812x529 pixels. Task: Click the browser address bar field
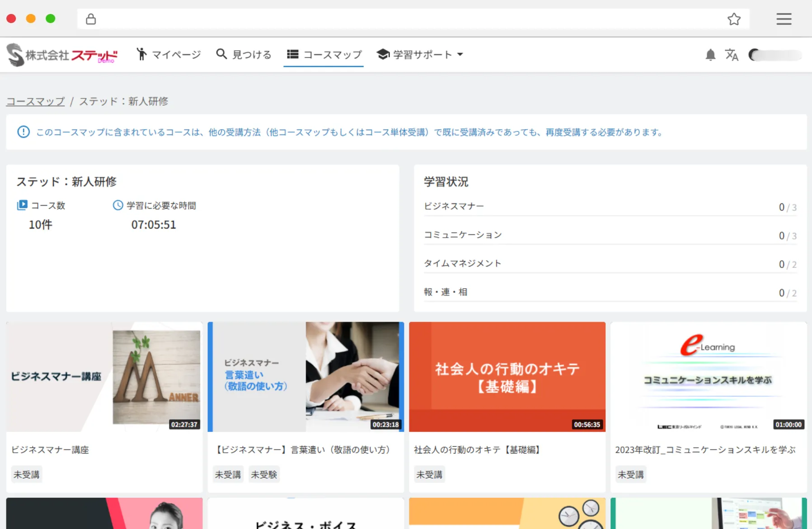tap(413, 19)
